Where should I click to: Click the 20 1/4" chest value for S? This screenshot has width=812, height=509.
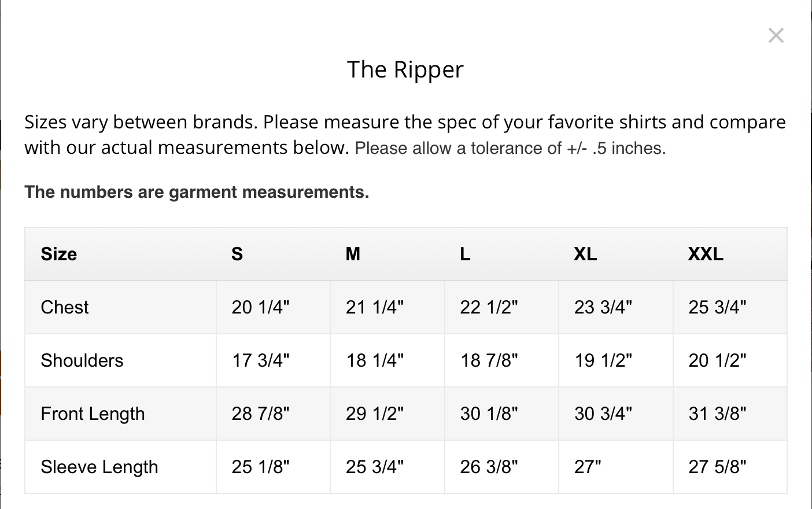point(260,307)
